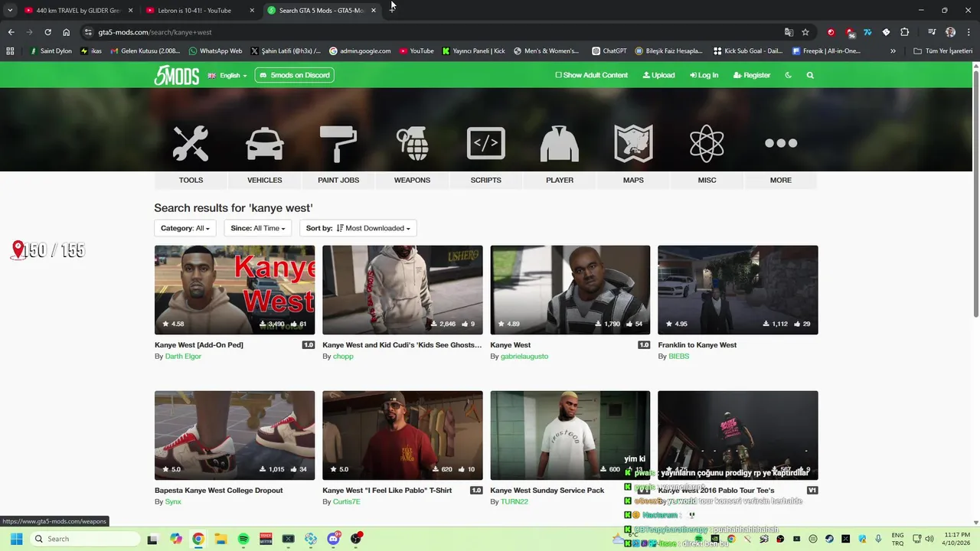Open Spotify from the taskbar
The image size is (980, 551).
click(243, 539)
